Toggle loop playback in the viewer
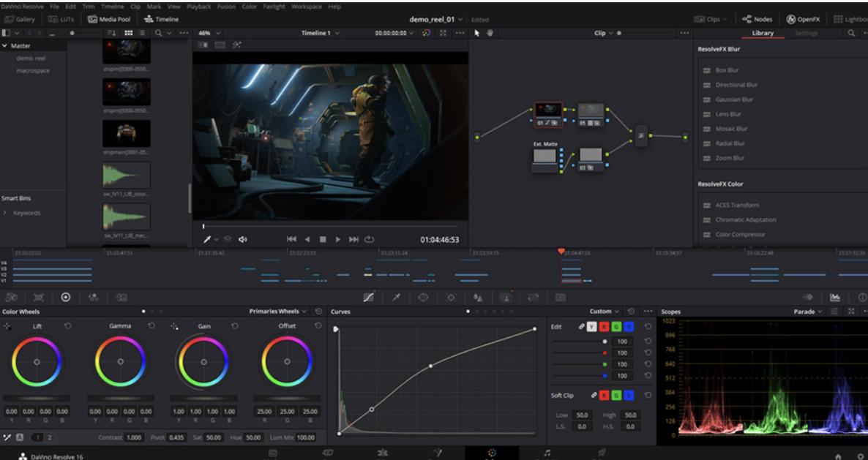This screenshot has height=460, width=868. pyautogui.click(x=370, y=239)
